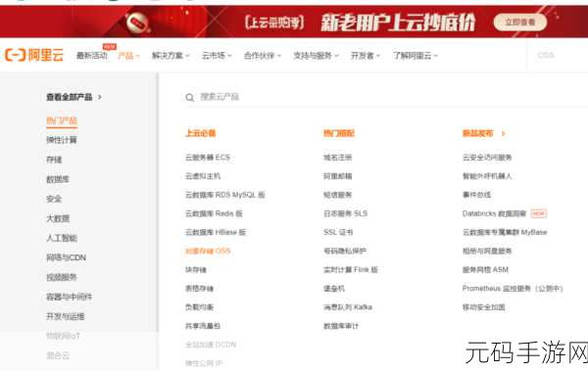Open Prometheus 监控服务 link
Image resolution: width=588 pixels, height=371 pixels.
513,289
